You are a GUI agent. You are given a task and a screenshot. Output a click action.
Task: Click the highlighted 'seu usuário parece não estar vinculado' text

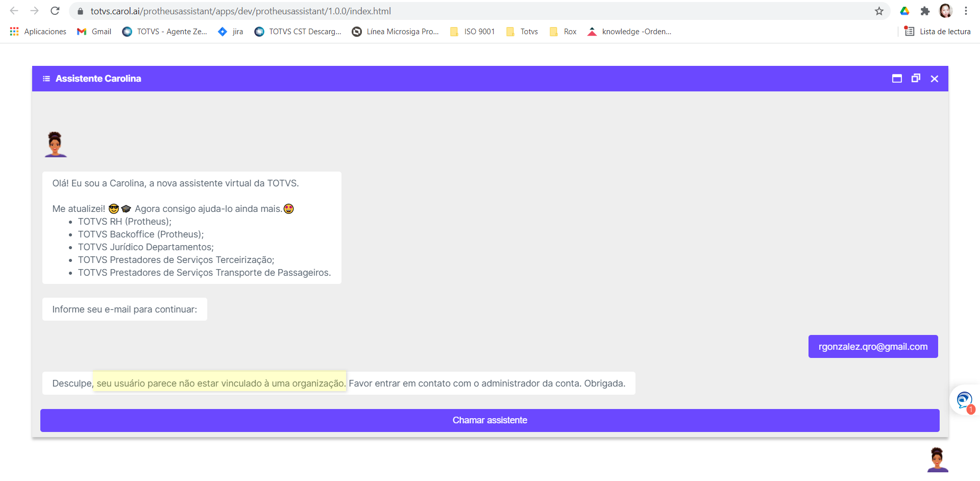tap(219, 381)
